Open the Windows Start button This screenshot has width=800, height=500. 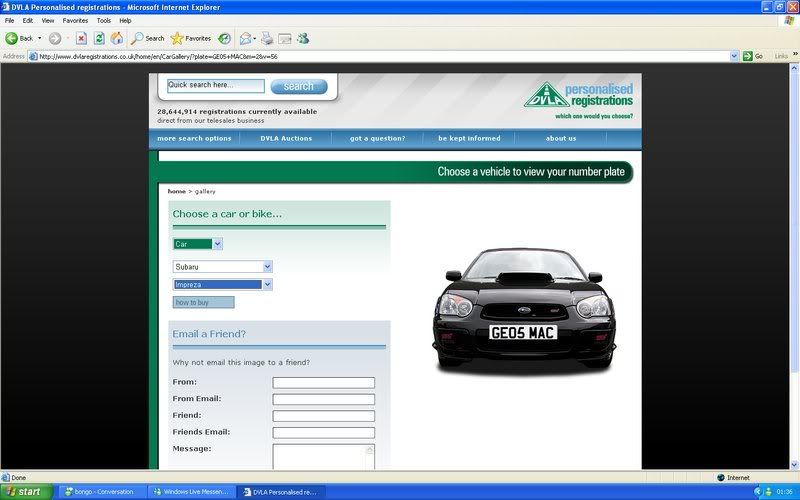click(x=26, y=492)
